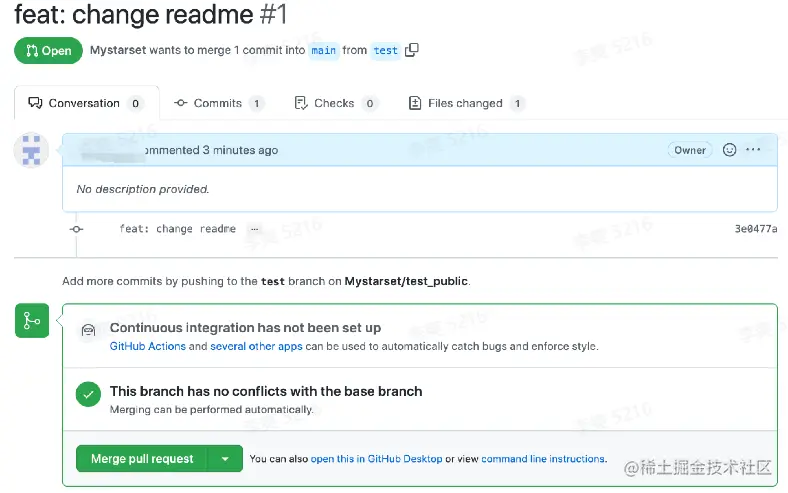The width and height of the screenshot is (788, 493).
Task: Click 'Continuous integration has not been set up' heading
Action: click(245, 328)
